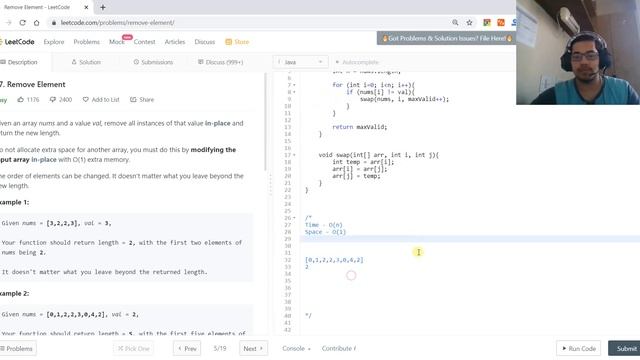
Task: Expand the Console dropdown
Action: (x=296, y=349)
